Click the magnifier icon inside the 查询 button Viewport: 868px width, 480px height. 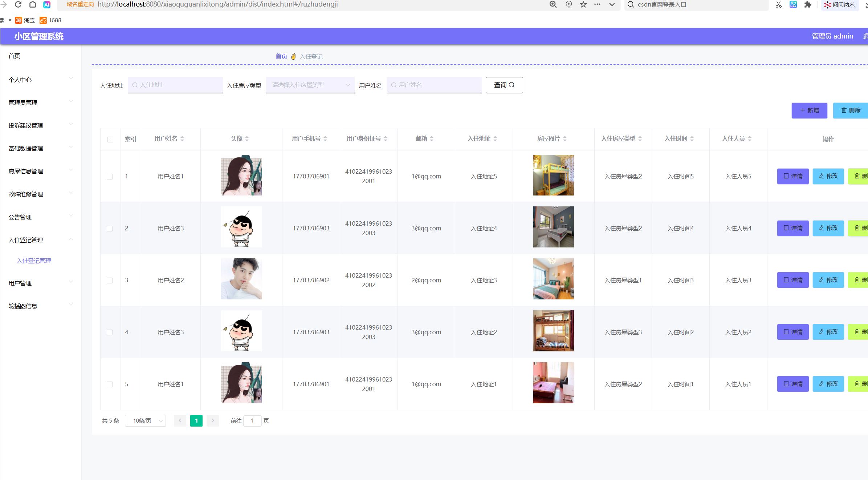(512, 85)
